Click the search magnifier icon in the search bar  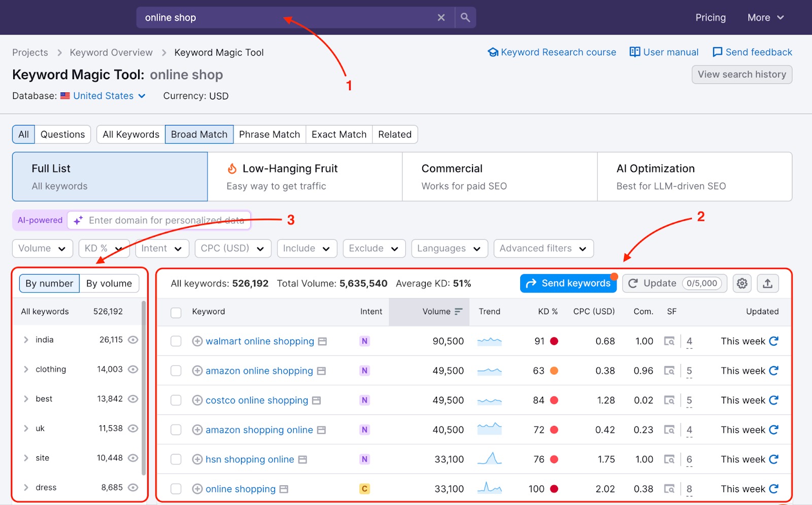point(464,17)
